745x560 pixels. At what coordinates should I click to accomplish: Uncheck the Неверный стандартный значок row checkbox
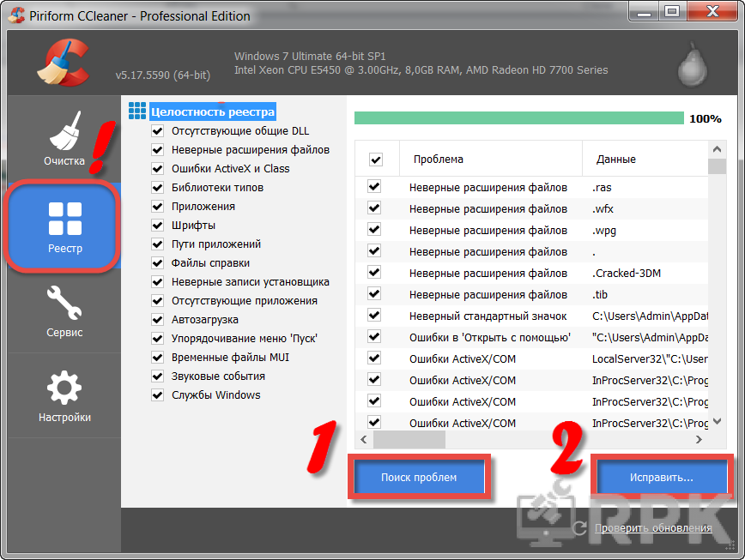click(x=374, y=315)
